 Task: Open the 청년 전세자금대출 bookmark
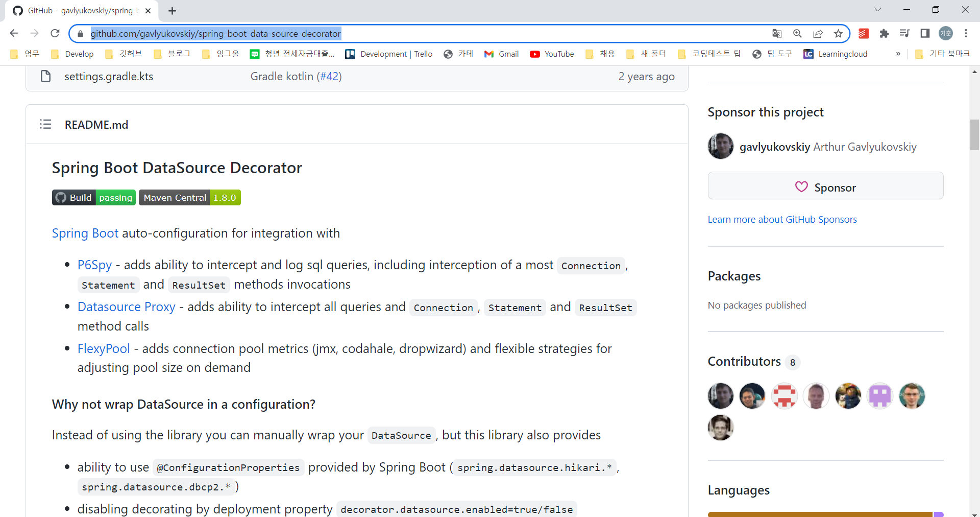(292, 54)
